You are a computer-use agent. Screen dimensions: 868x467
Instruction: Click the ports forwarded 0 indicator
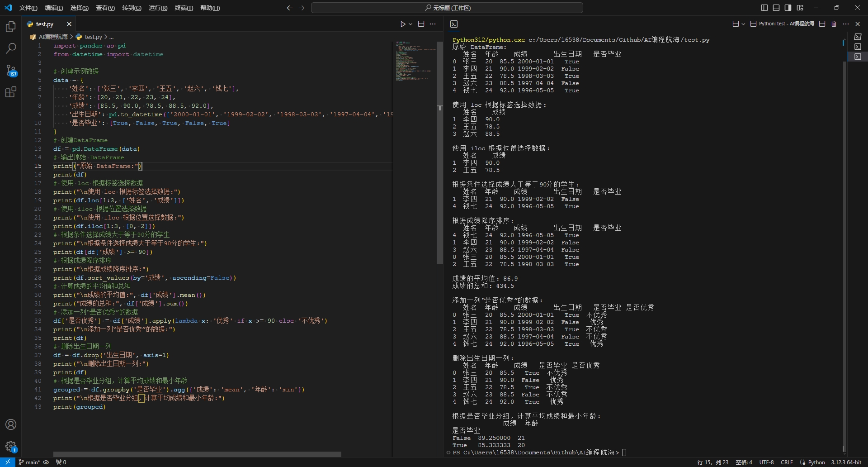pos(61,462)
